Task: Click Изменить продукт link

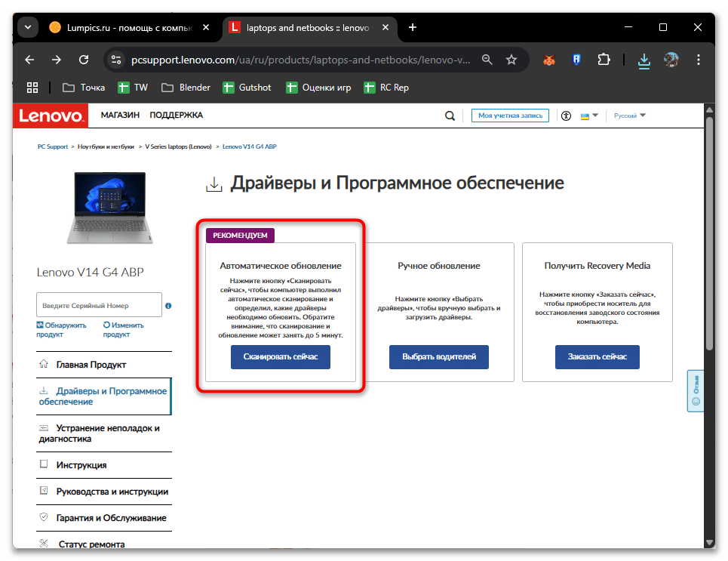Action: (x=123, y=329)
